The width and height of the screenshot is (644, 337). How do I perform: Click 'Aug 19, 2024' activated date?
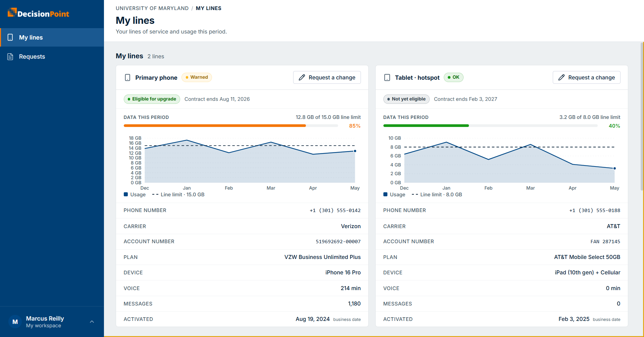click(x=313, y=319)
